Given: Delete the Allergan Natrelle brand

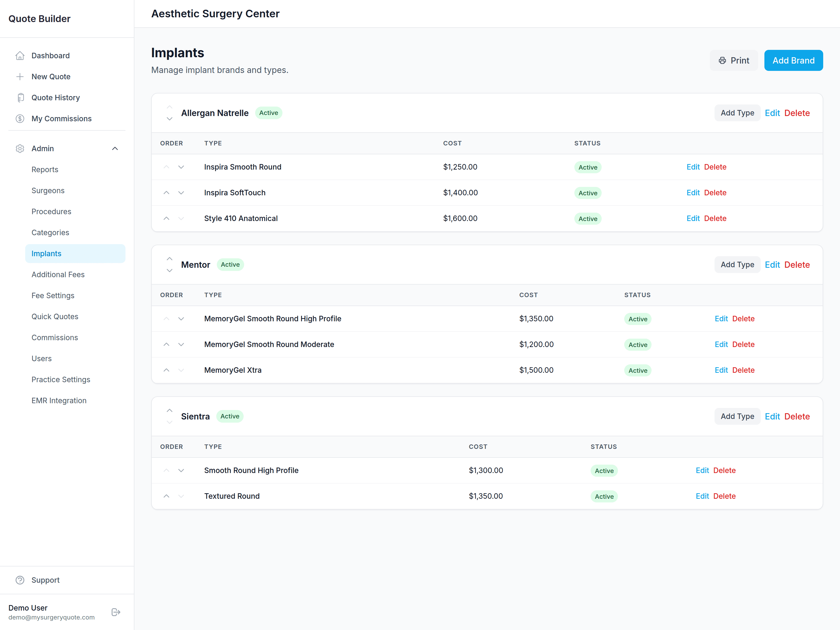Looking at the screenshot, I should (797, 113).
